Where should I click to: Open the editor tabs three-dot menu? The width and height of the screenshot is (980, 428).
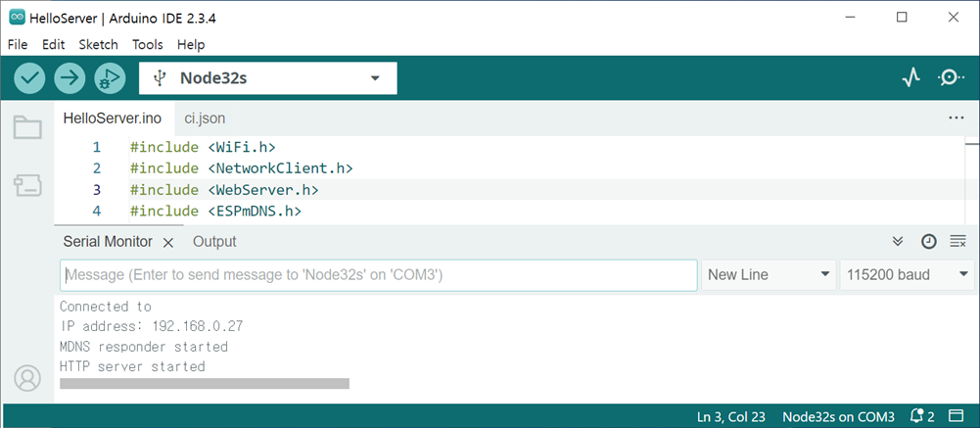coord(957,118)
